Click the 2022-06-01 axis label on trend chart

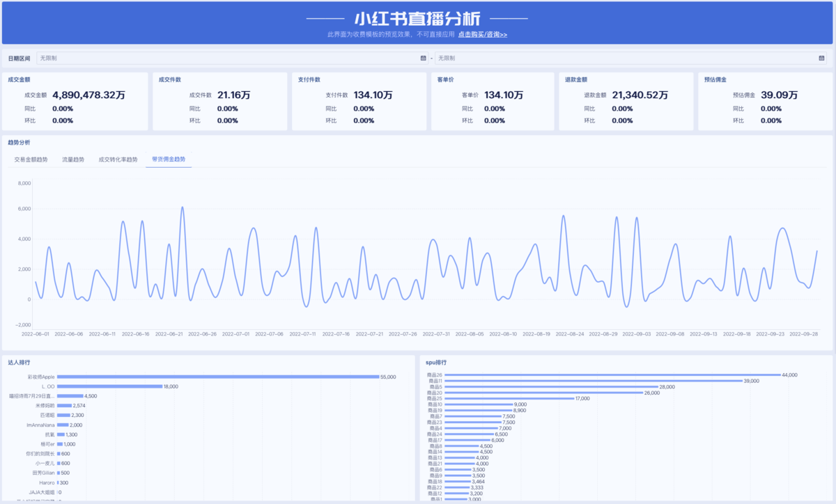(36, 333)
